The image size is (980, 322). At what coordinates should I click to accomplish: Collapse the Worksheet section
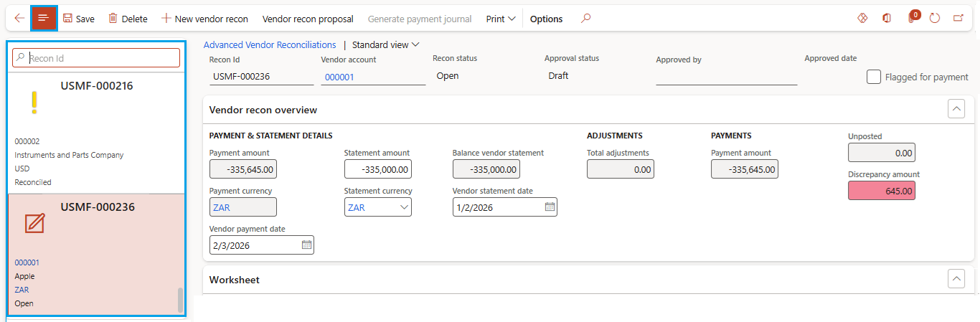(956, 279)
